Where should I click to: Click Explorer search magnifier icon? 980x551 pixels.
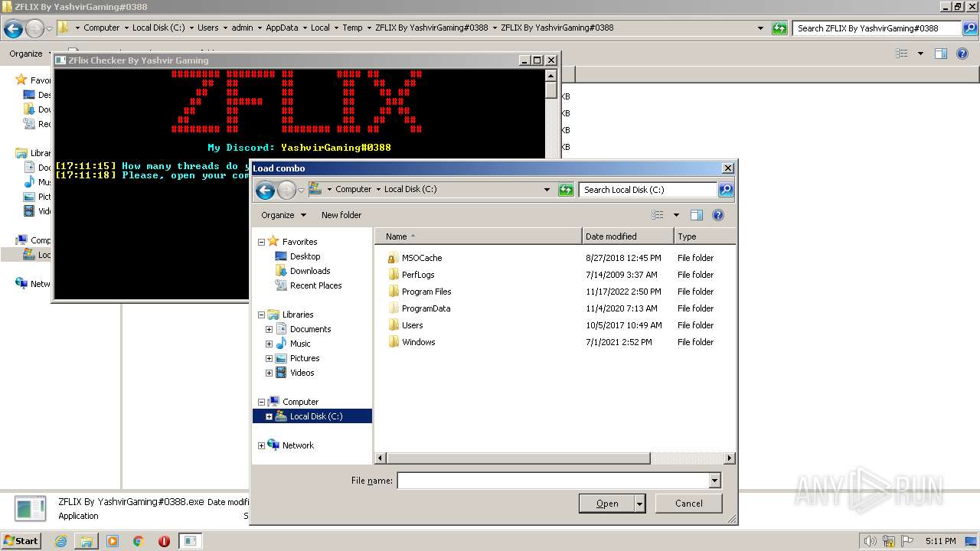(x=970, y=28)
